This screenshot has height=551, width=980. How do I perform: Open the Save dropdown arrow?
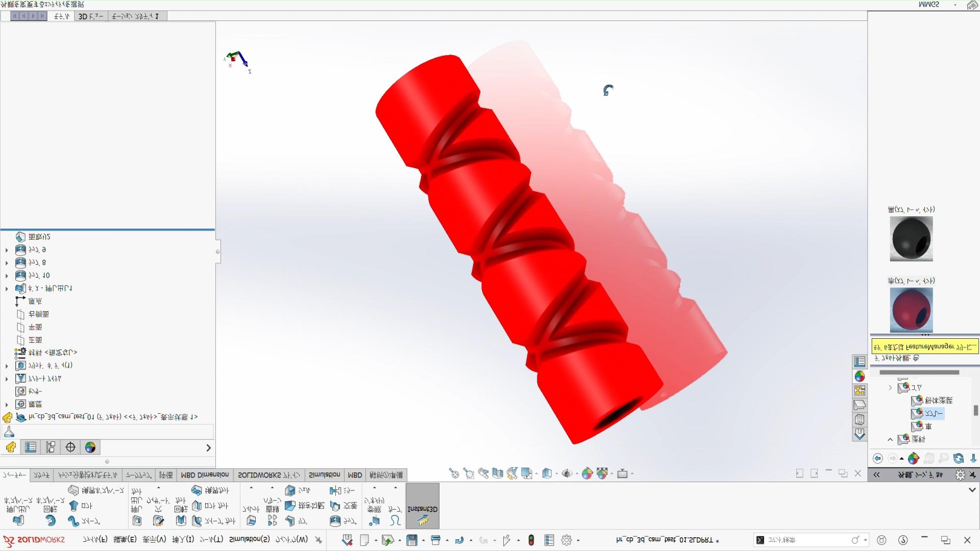coord(423,541)
